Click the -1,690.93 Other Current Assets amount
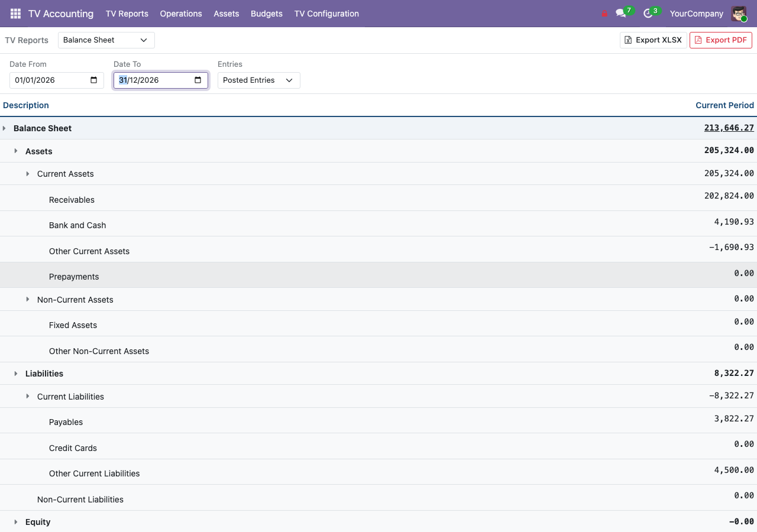The width and height of the screenshot is (757, 532). point(732,247)
